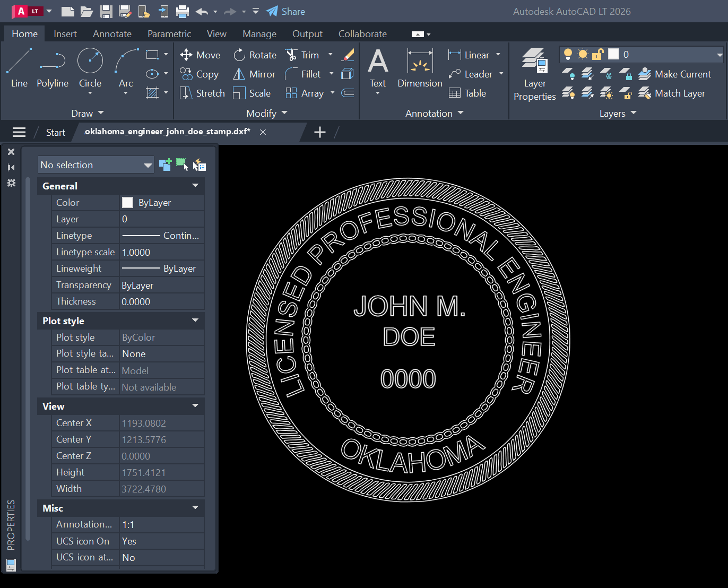Toggle layer 0 on/off lightbulb
This screenshot has height=588, width=728.
coord(568,54)
